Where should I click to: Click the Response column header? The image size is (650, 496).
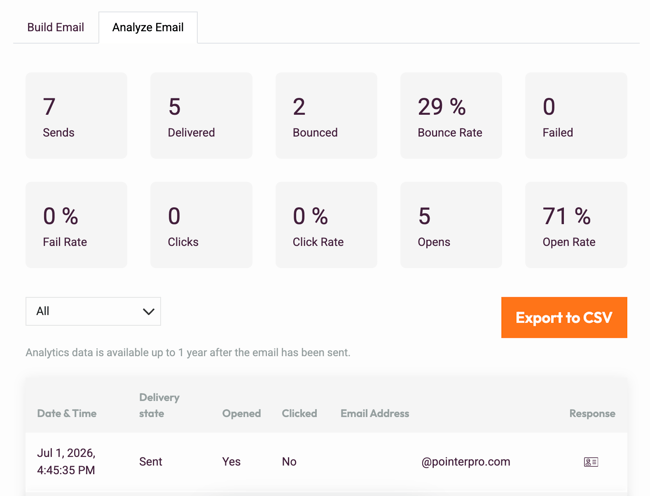(592, 413)
